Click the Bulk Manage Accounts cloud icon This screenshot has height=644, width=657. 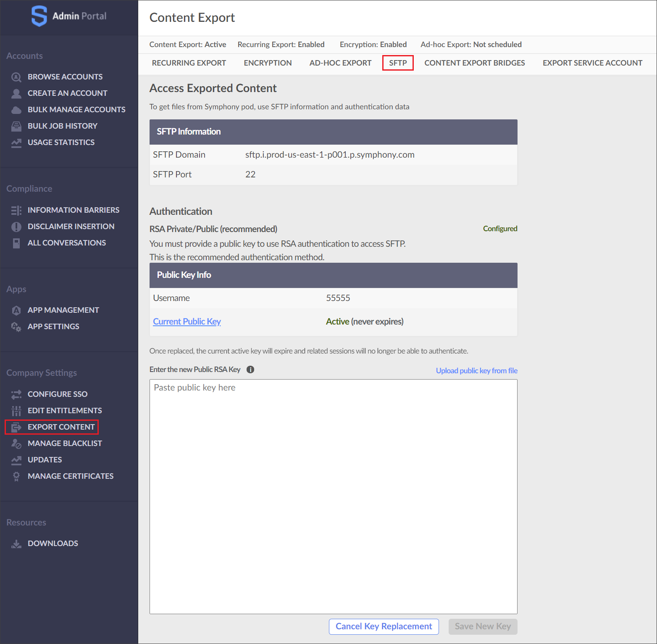(16, 110)
